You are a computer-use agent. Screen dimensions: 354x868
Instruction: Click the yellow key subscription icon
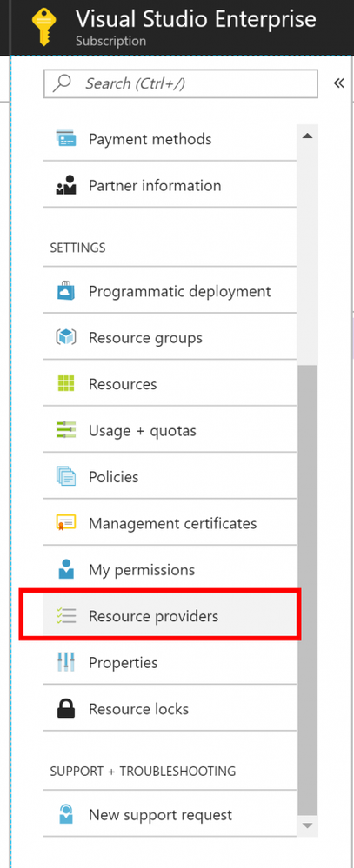[43, 25]
